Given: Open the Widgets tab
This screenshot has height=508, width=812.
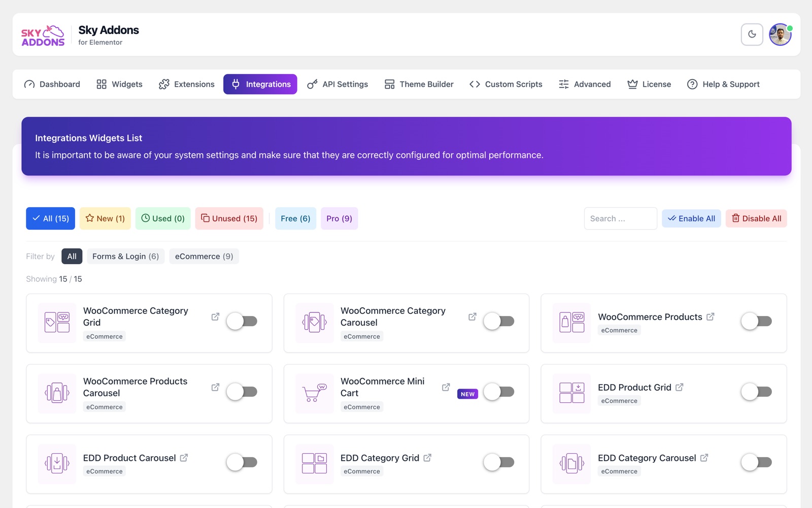Looking at the screenshot, I should coord(120,84).
